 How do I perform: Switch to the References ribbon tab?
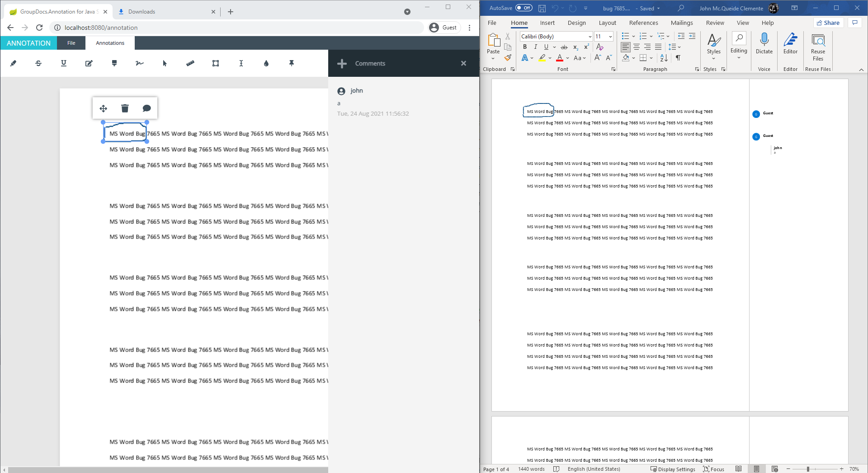point(643,23)
